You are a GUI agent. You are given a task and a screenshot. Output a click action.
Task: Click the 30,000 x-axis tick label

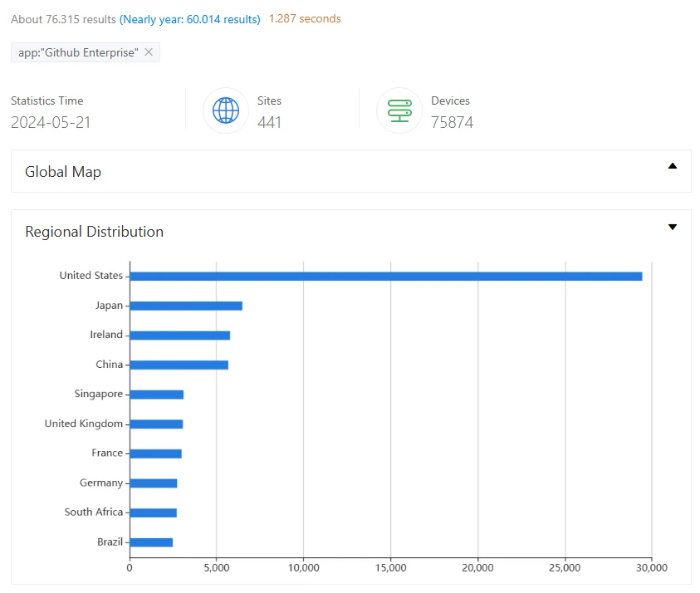652,567
